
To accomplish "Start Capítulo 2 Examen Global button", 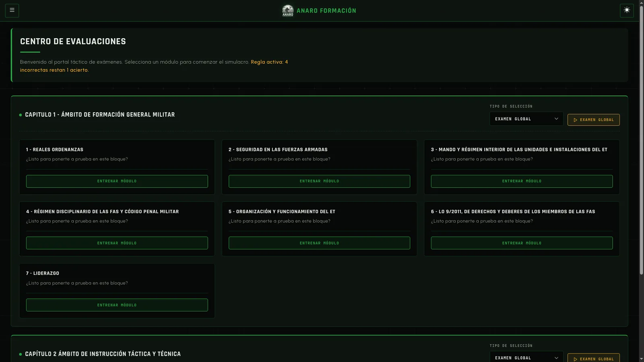I will pyautogui.click(x=593, y=358).
